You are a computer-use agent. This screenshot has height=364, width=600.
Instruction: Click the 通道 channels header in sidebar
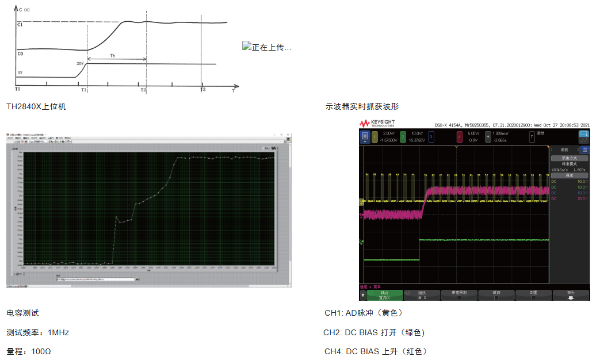[x=569, y=175]
